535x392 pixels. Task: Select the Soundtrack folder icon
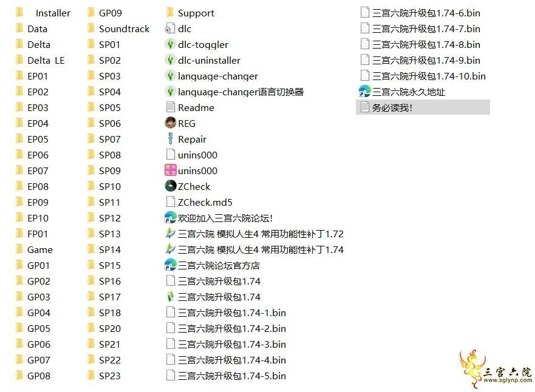point(91,29)
